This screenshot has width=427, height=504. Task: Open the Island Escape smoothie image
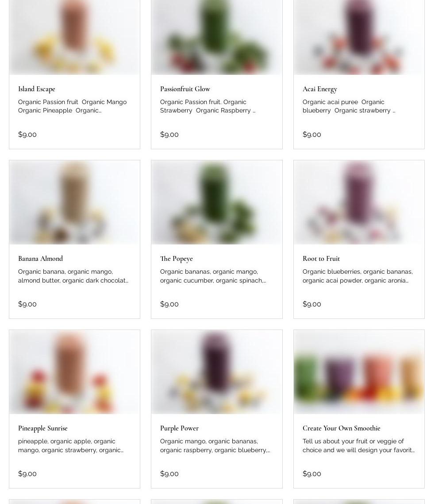click(74, 37)
